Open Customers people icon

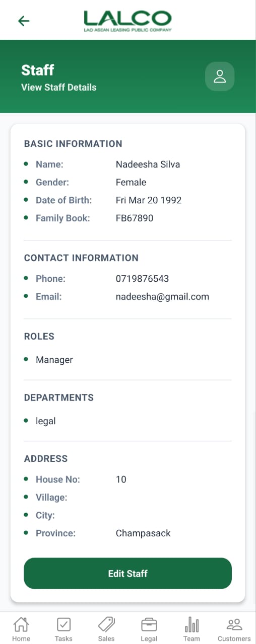pos(234,624)
